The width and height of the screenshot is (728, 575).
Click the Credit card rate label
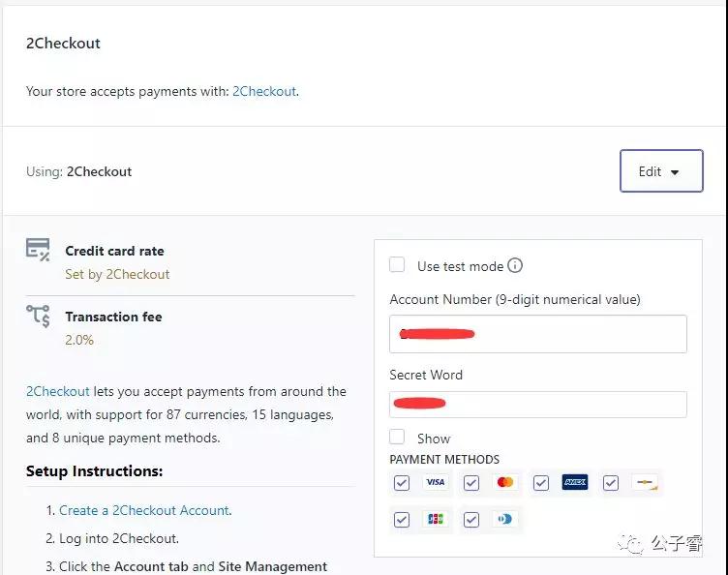point(114,251)
